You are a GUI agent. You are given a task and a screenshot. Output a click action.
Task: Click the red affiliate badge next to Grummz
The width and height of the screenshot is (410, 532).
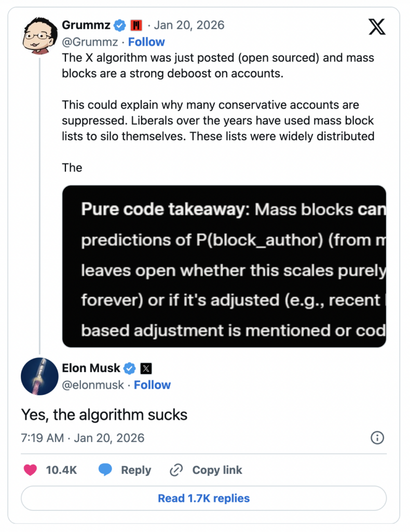tap(136, 25)
